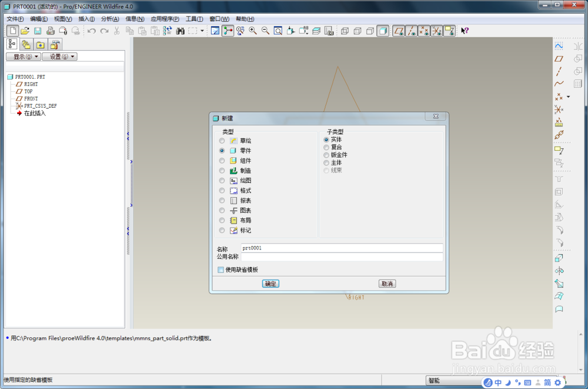Expand the selection box dropdown arrow in toolbar
Screen dimensions: 588x389
click(x=202, y=31)
